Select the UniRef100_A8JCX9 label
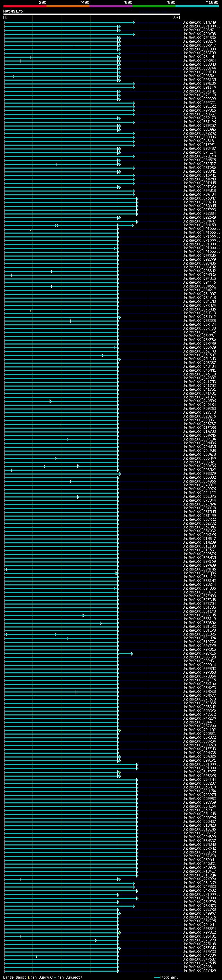This screenshot has height=980, width=222. [x=199, y=883]
